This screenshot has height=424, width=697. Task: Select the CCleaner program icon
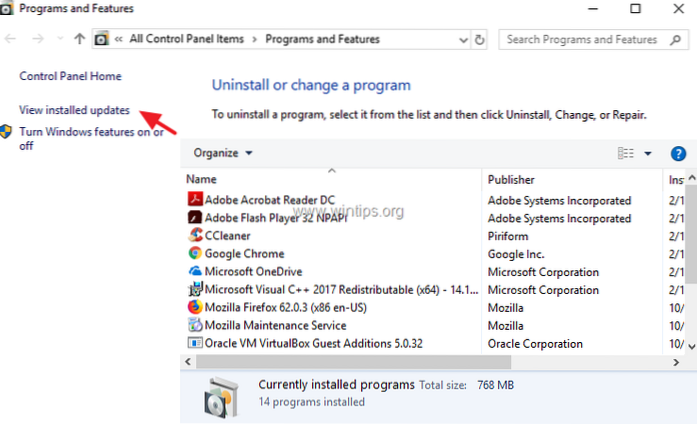pyautogui.click(x=195, y=236)
